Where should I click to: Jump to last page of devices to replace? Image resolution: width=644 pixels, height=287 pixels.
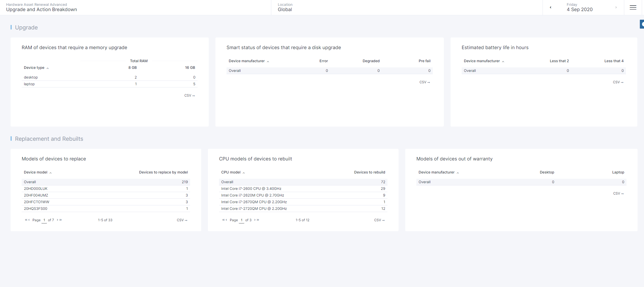pos(61,220)
